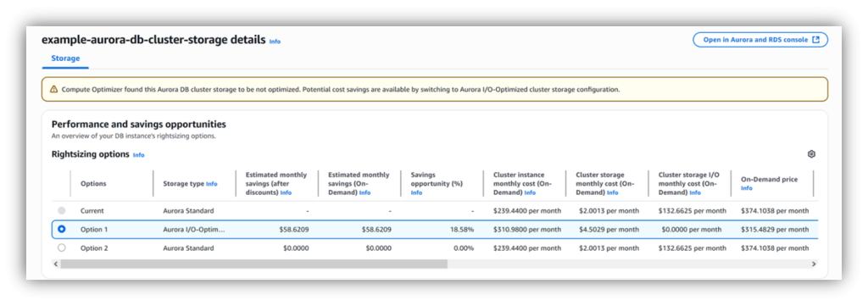Click the Option 1 row label
Image resolution: width=868 pixels, height=306 pixels.
tap(95, 229)
